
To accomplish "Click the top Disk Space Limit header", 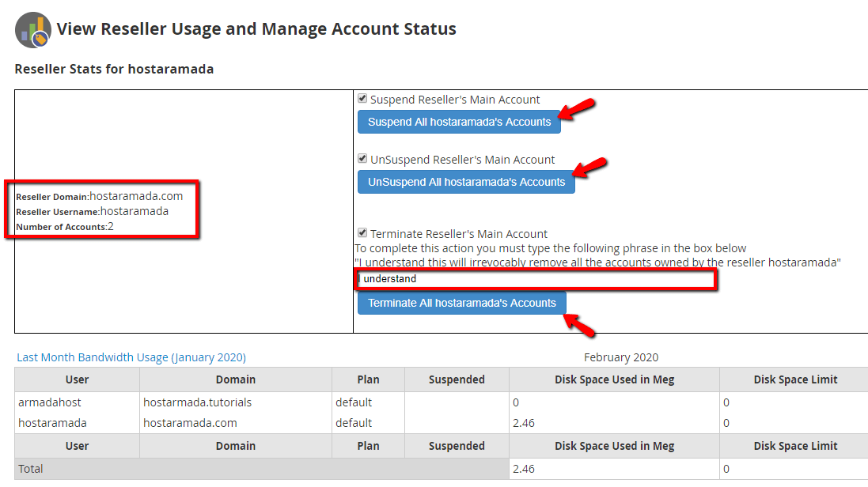I will [795, 379].
